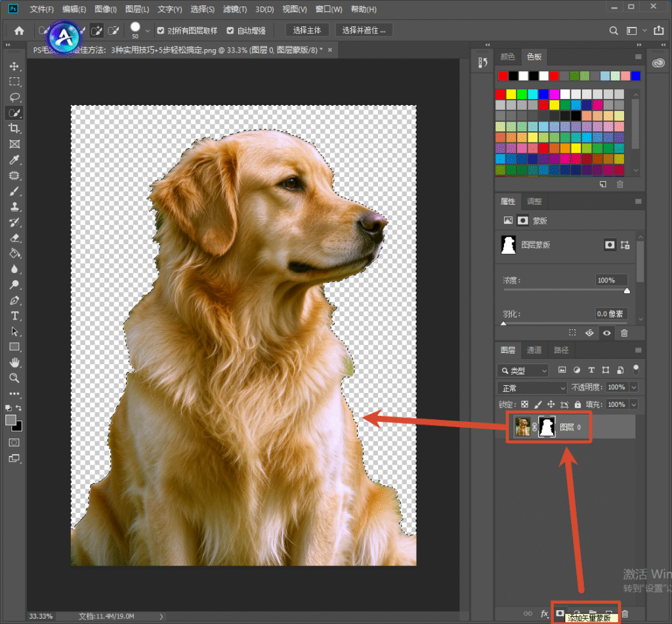Switch to the 调整 tab
This screenshot has height=624, width=672.
534,201
